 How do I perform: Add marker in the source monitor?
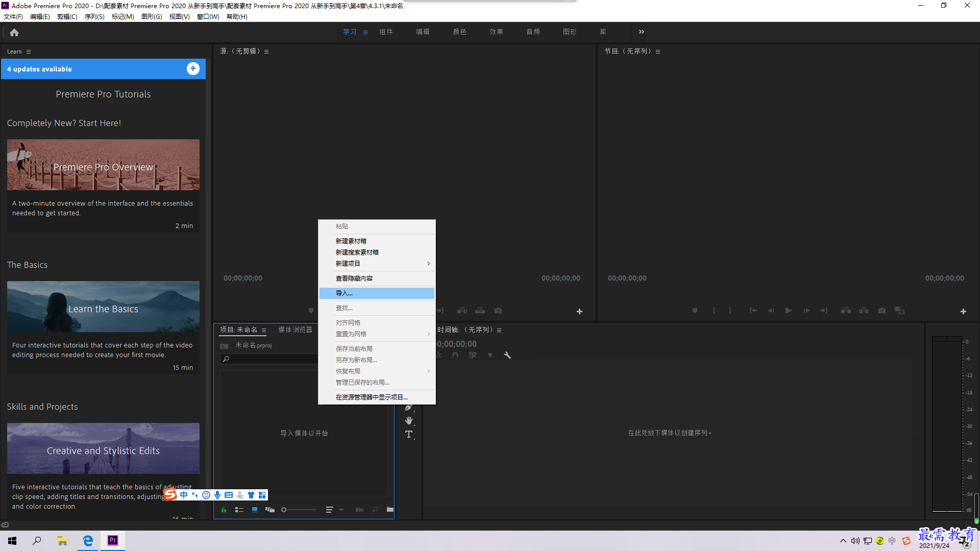tap(311, 310)
